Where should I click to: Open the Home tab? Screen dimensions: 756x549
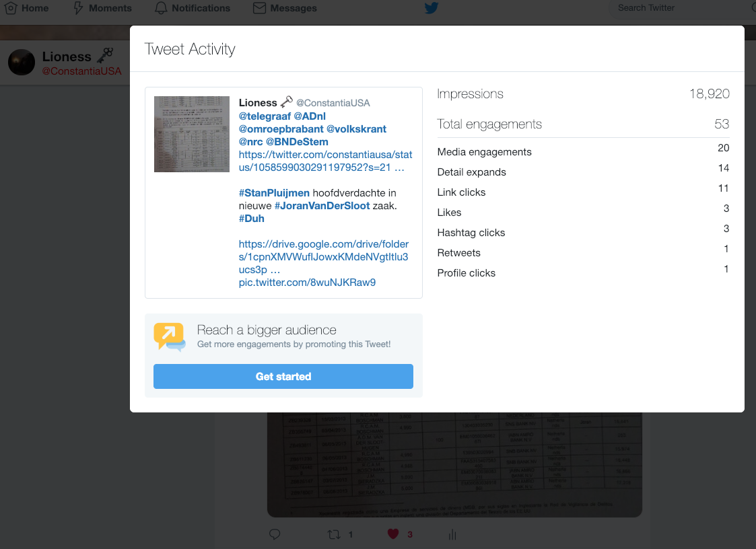[x=27, y=8]
